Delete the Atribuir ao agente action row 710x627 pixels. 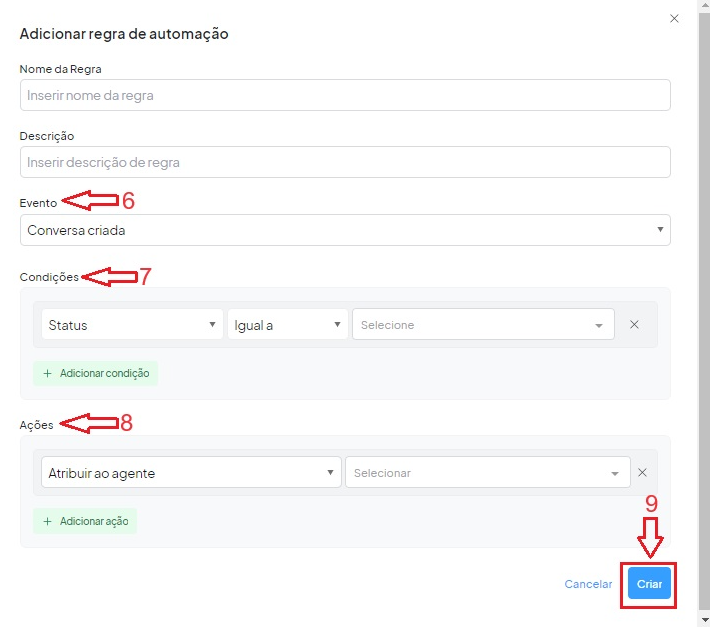(x=642, y=473)
